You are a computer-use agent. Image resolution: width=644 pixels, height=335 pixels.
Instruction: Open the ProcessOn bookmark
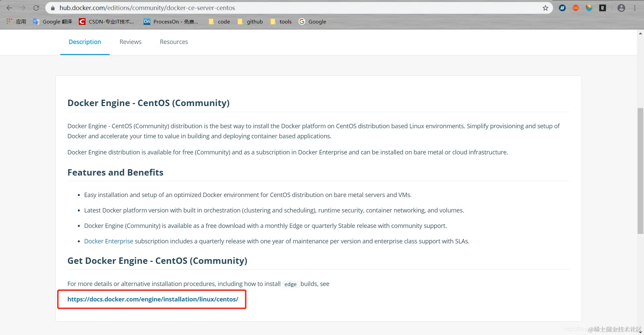pyautogui.click(x=171, y=21)
